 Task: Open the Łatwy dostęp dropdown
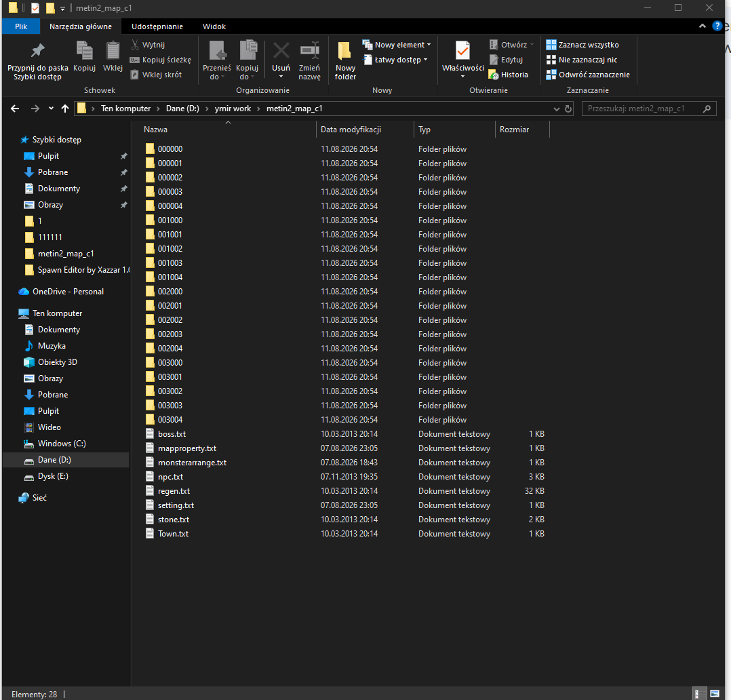[395, 60]
